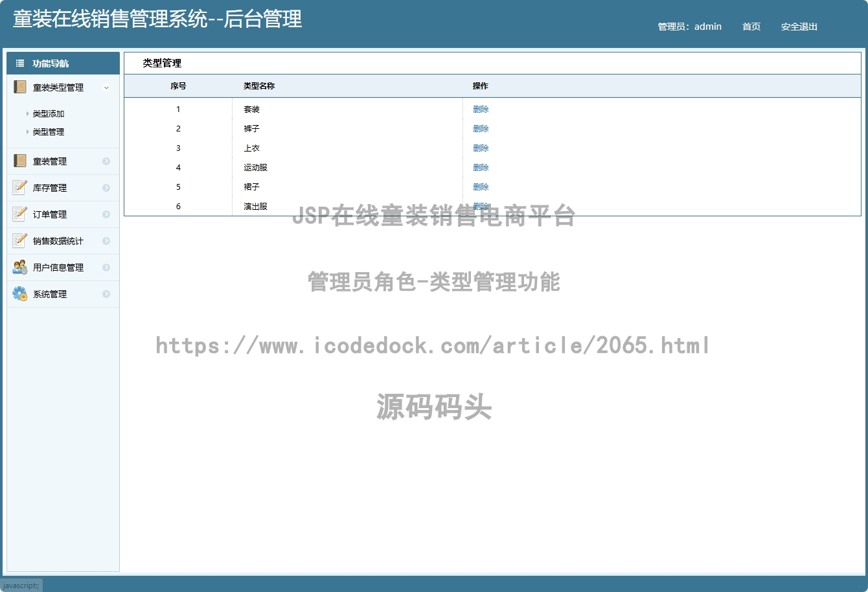868x592 pixels.
Task: Click the book icon next to 童装类型管理
Action: tap(20, 87)
